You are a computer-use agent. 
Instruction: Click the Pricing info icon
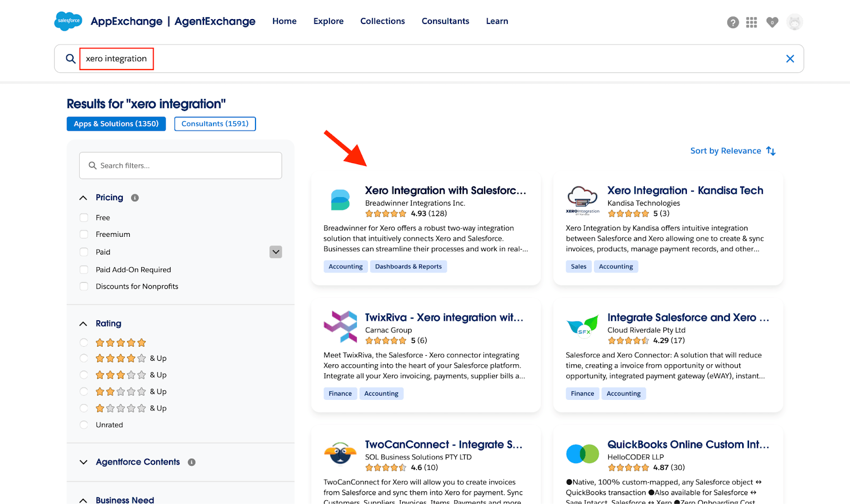pos(135,198)
